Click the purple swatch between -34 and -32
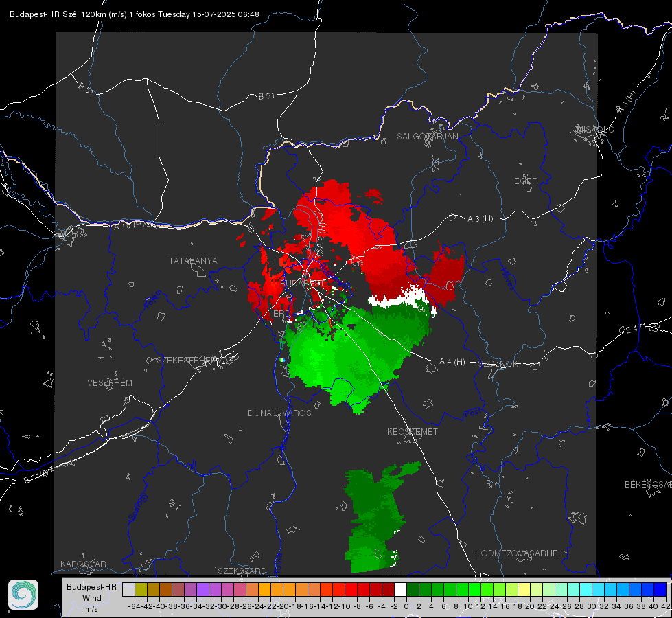This screenshot has width=672, height=618. [202, 589]
